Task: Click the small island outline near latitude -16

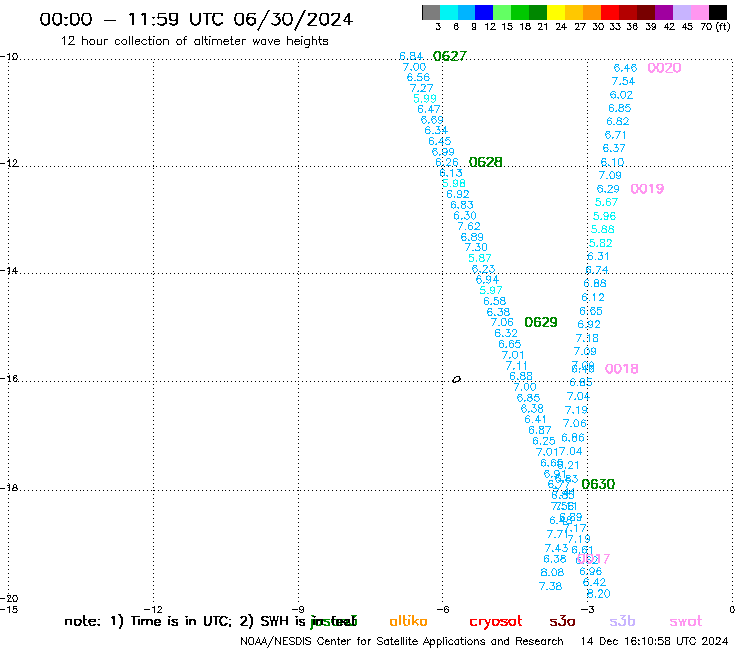Action: click(x=456, y=379)
